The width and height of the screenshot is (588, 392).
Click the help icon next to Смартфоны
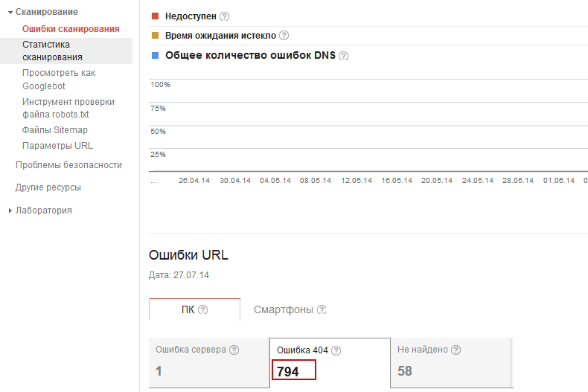coord(322,309)
